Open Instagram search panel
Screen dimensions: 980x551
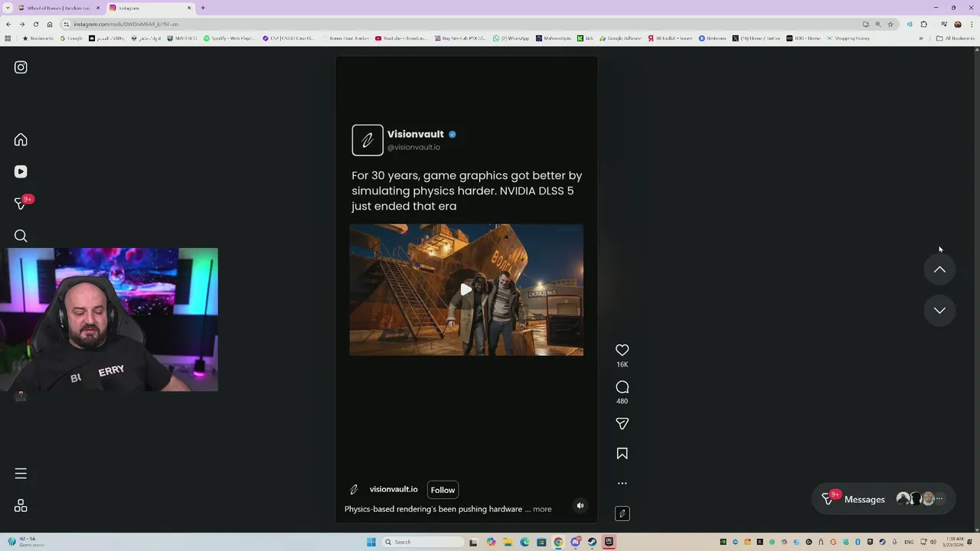(x=21, y=236)
